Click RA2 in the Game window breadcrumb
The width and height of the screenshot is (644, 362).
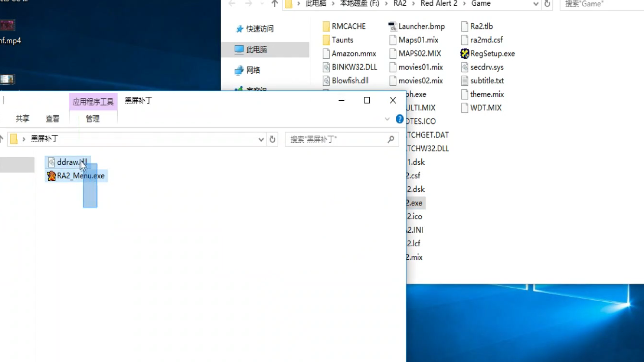(x=400, y=3)
